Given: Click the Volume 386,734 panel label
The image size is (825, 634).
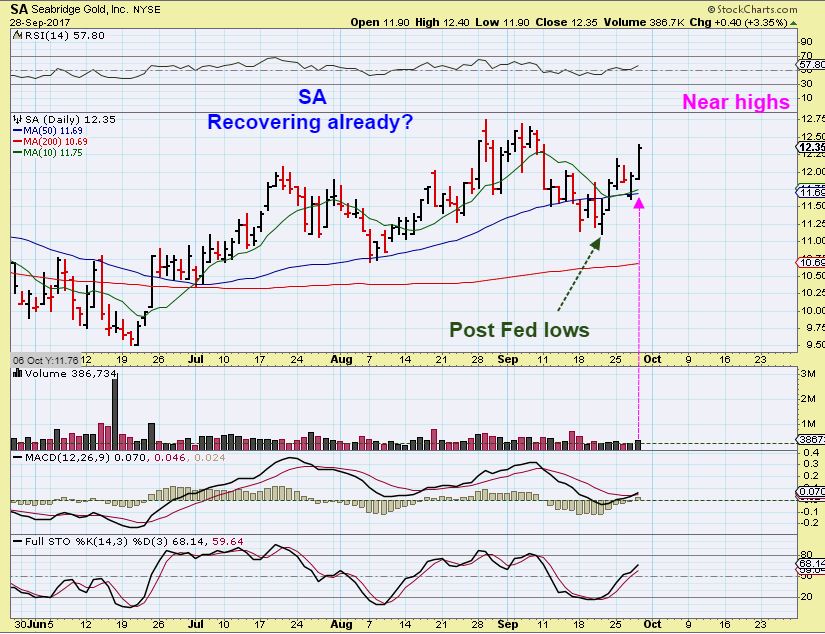Looking at the screenshot, I should click(71, 374).
